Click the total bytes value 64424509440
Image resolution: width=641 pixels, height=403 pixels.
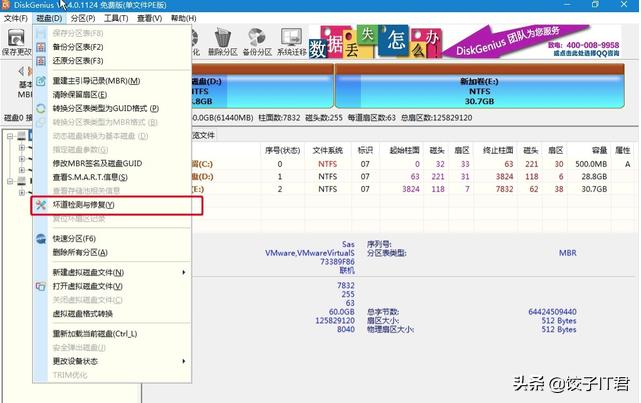pos(552,312)
